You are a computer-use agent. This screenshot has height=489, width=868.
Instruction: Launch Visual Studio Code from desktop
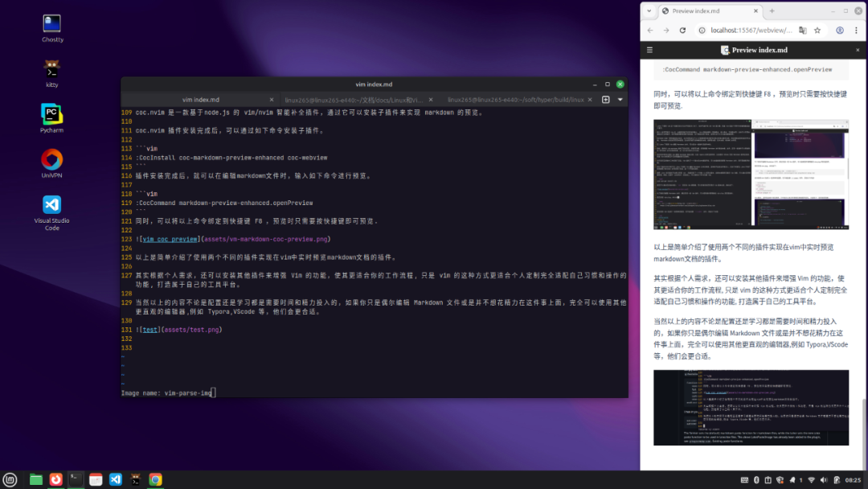click(52, 213)
